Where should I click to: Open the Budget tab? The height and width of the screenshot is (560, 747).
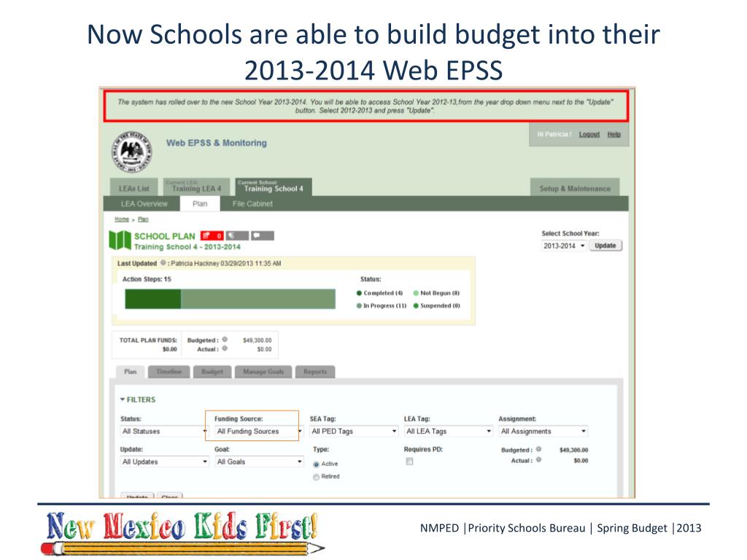point(212,372)
